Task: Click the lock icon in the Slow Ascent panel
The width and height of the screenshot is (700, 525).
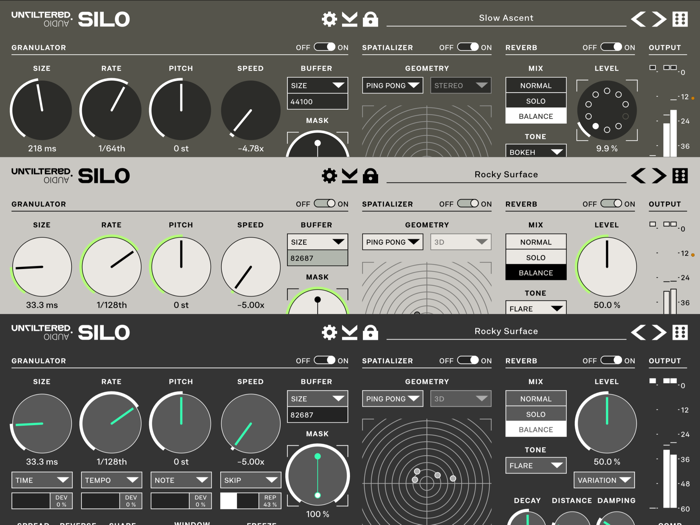Action: tap(371, 19)
